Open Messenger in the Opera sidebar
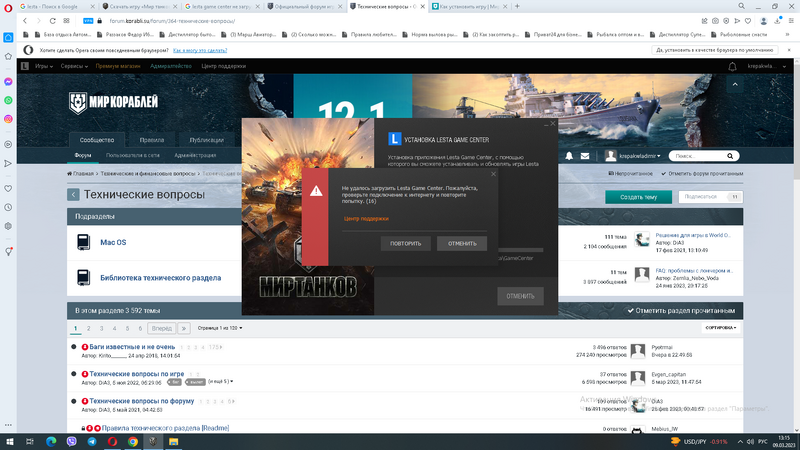This screenshot has width=800, height=450. pos(8,82)
